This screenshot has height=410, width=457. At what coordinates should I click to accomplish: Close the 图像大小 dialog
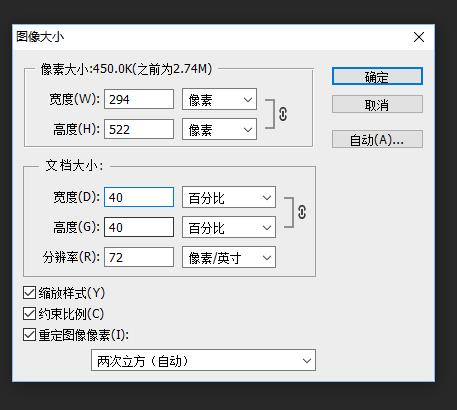[x=419, y=37]
